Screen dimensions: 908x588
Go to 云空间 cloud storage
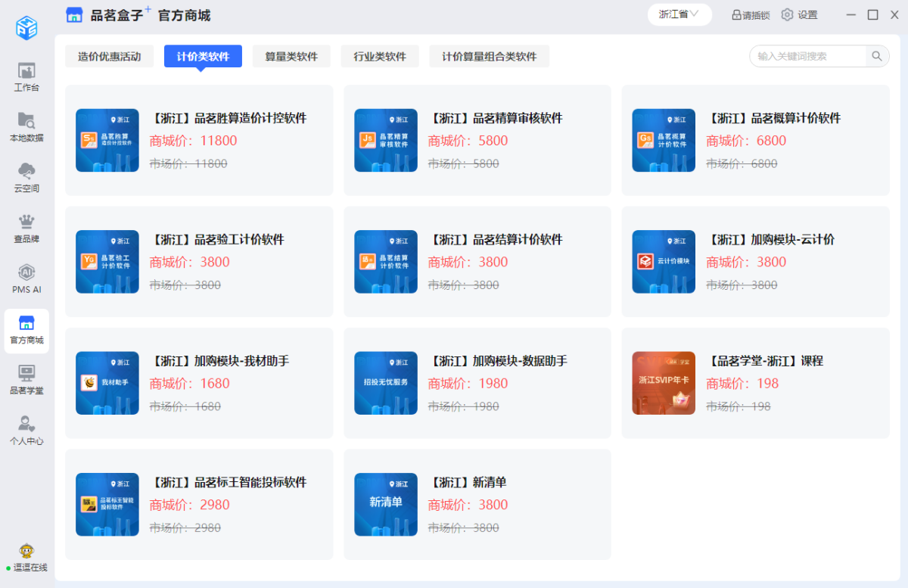[x=26, y=178]
